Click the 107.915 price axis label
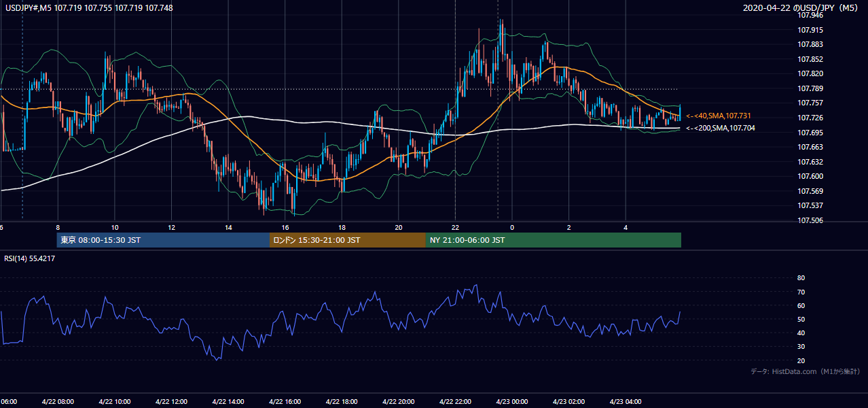This screenshot has width=868, height=408. point(810,30)
